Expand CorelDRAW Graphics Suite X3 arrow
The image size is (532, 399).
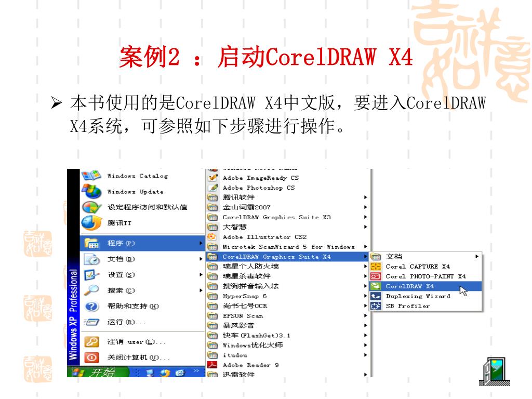click(365, 217)
